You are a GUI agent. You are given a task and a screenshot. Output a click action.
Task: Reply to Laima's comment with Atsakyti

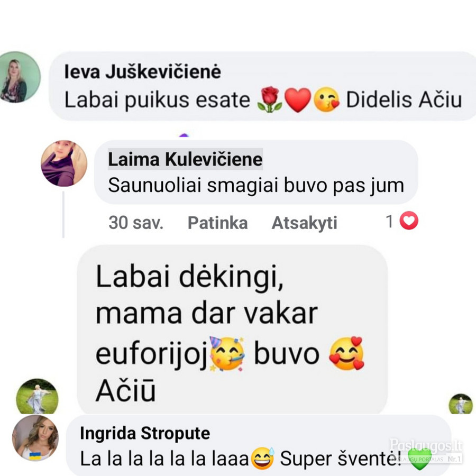coord(304,223)
